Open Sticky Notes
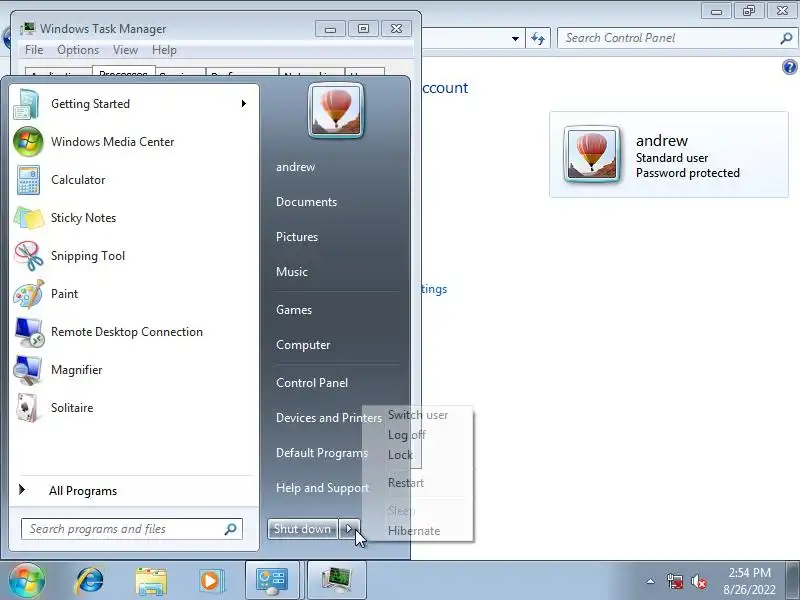This screenshot has height=600, width=800. [x=134, y=218]
